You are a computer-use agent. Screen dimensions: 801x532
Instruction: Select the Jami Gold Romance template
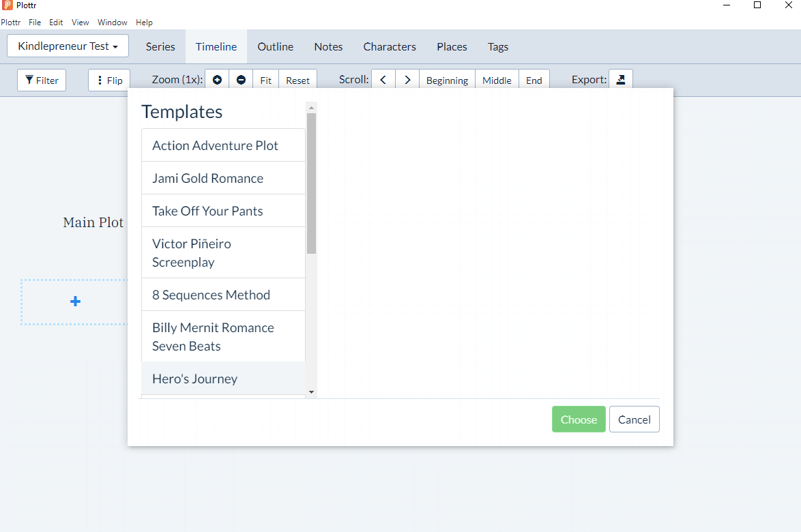pyautogui.click(x=207, y=177)
